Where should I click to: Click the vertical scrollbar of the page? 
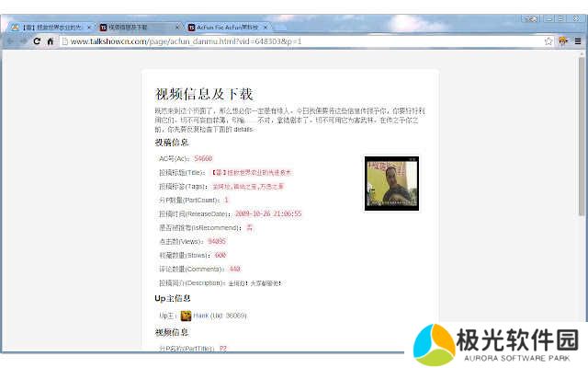click(x=582, y=138)
